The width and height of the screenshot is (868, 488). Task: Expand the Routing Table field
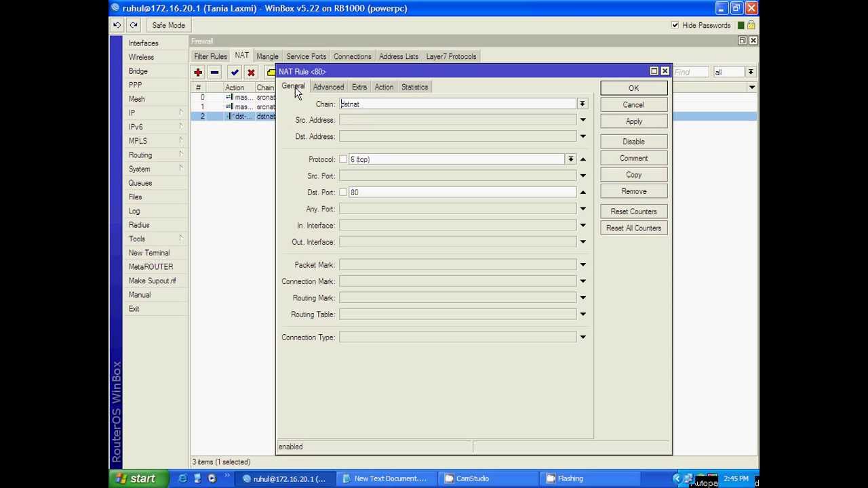click(583, 314)
